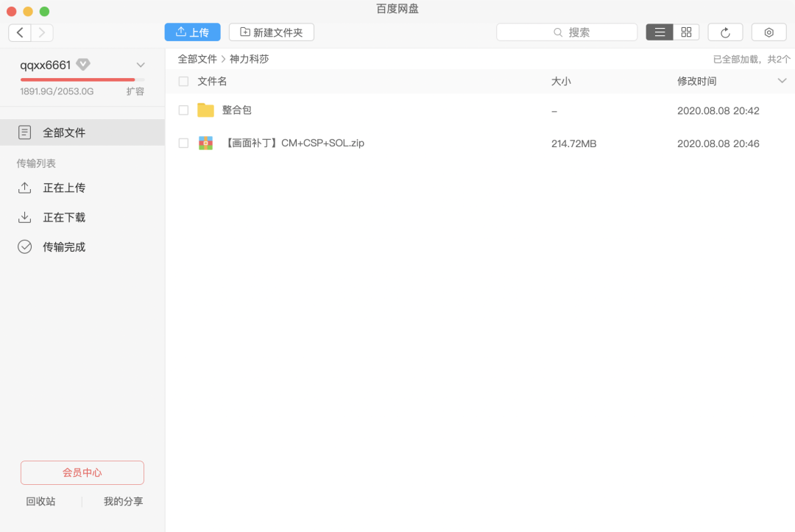Click the 整合包 folder icon
Image resolution: width=795 pixels, height=532 pixels.
205,110
